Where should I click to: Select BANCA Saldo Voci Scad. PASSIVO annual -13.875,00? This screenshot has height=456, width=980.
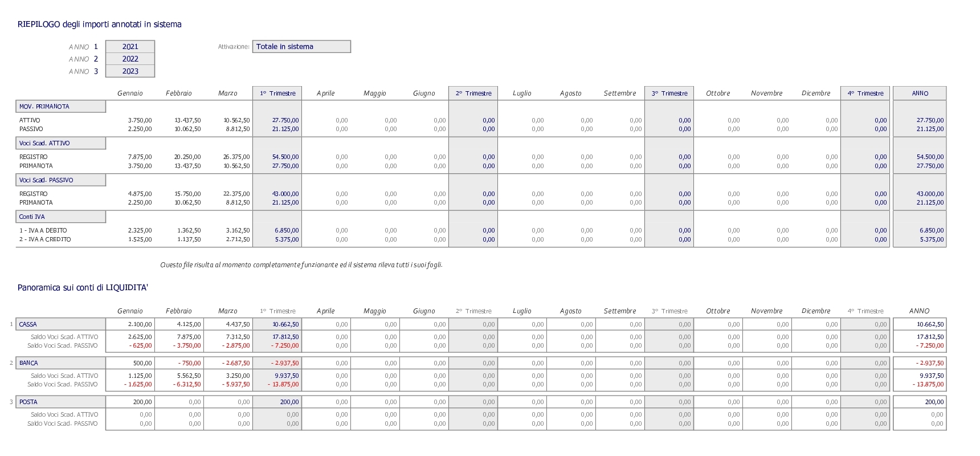[928, 385]
